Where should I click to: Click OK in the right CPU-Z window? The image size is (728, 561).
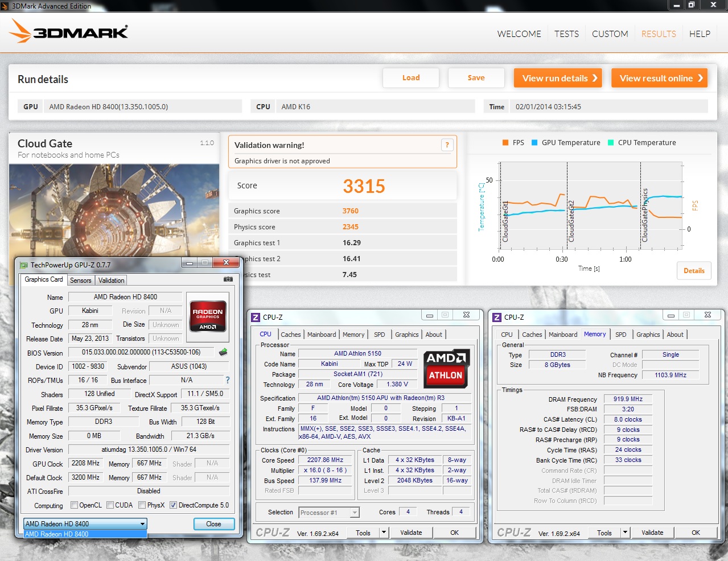696,533
